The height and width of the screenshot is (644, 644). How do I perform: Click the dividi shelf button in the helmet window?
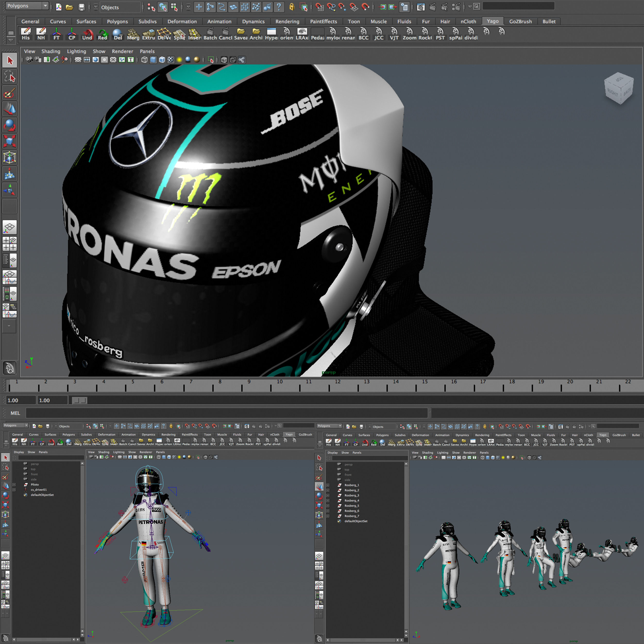click(471, 34)
